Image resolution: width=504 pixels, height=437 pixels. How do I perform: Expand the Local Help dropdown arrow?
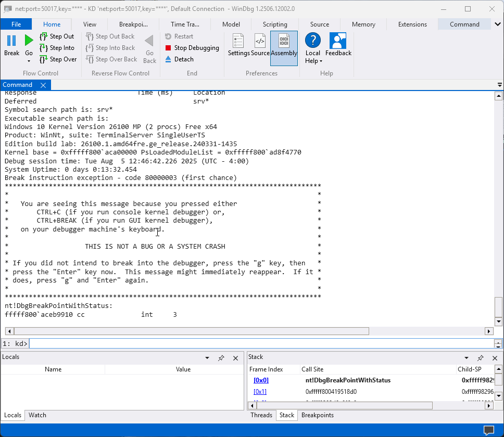point(321,61)
